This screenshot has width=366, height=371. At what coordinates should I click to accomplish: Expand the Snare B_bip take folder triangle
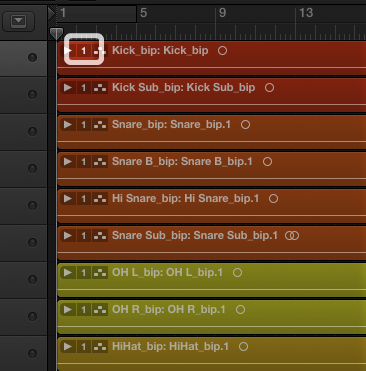[68, 162]
